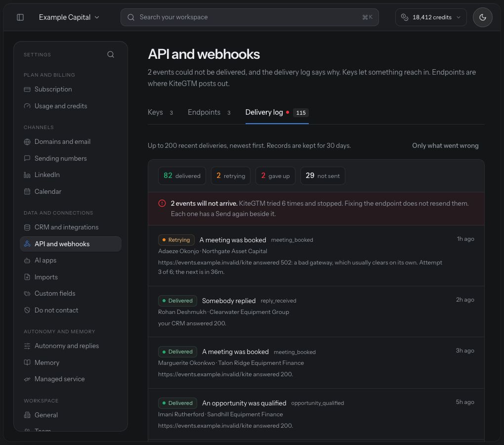Viewport: 504px width, 445px height.
Task: Click the Retrying status badge
Action: pos(176,240)
